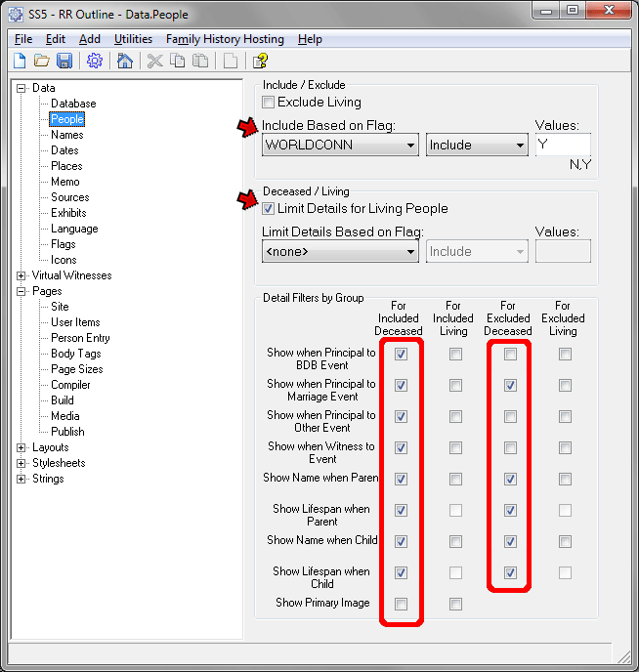Click the scissors cut icon
Screen dimensions: 639x672
click(154, 61)
